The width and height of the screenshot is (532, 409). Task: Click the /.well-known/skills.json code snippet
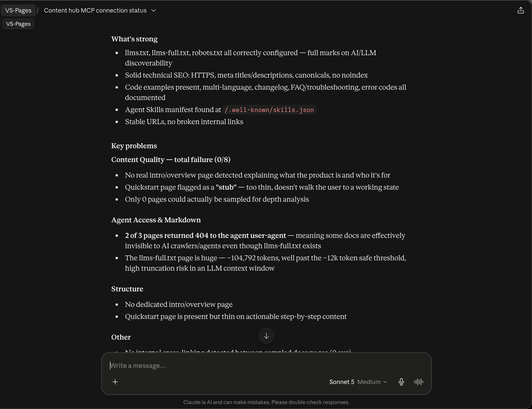pyautogui.click(x=269, y=110)
